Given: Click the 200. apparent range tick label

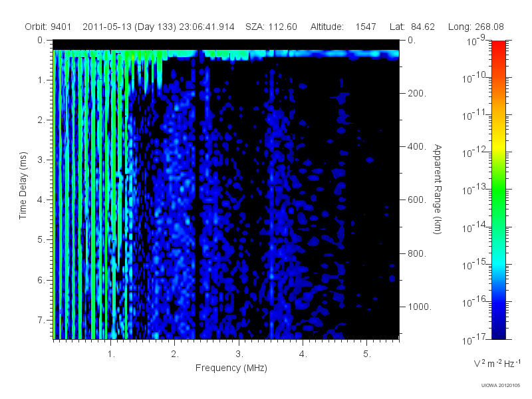Looking at the screenshot, I should 417,93.
